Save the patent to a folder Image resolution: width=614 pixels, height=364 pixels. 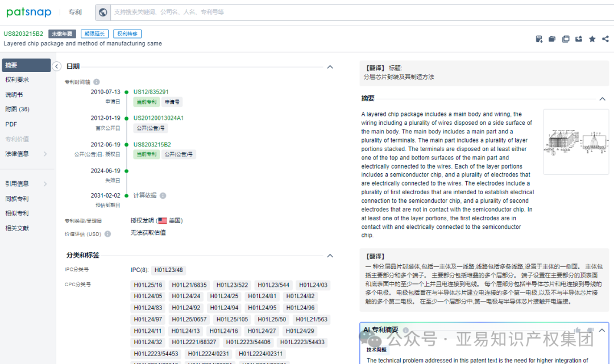[551, 39]
